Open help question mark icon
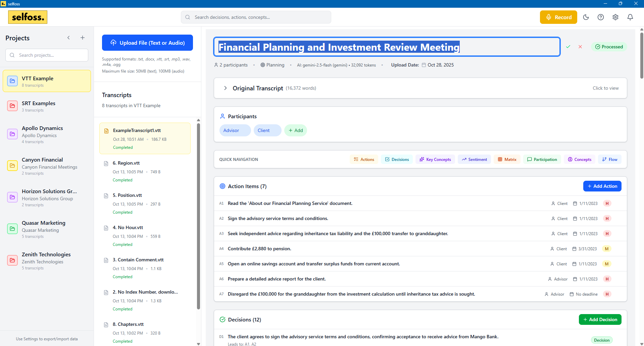The image size is (644, 346). (601, 17)
